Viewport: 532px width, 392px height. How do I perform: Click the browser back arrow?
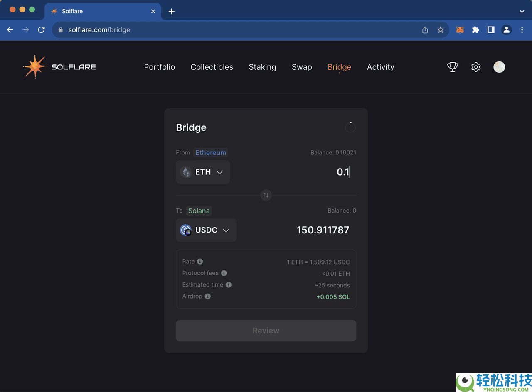coord(10,30)
